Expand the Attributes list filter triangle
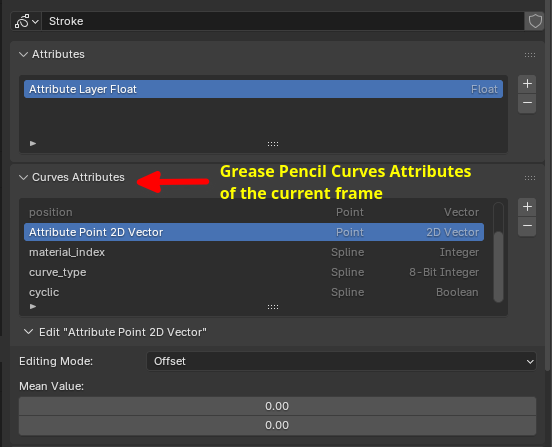This screenshot has width=552, height=447. 33,143
